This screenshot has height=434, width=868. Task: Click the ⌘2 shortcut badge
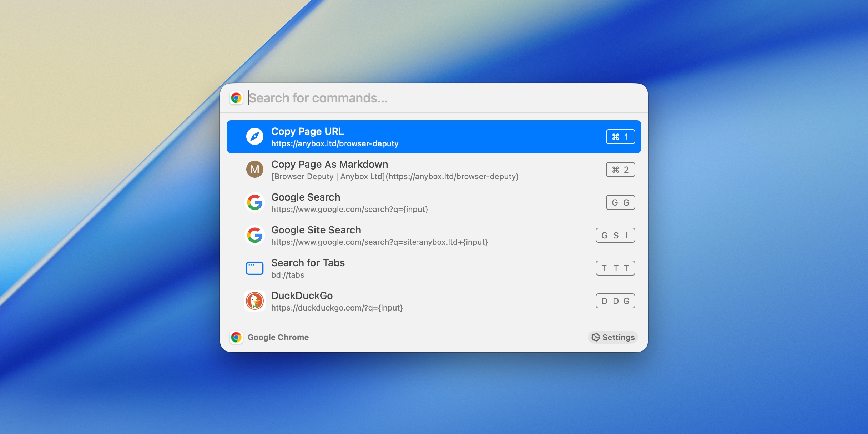621,169
